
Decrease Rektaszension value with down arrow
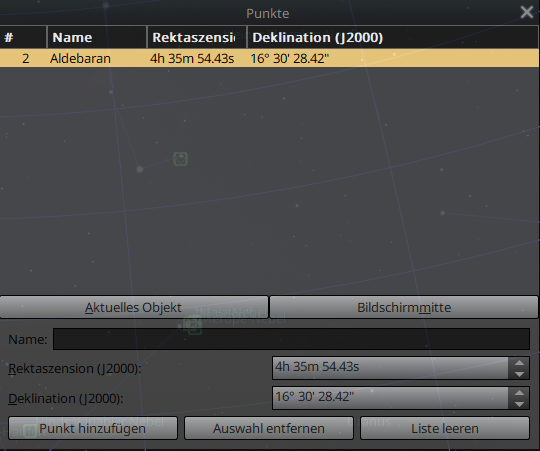(519, 374)
